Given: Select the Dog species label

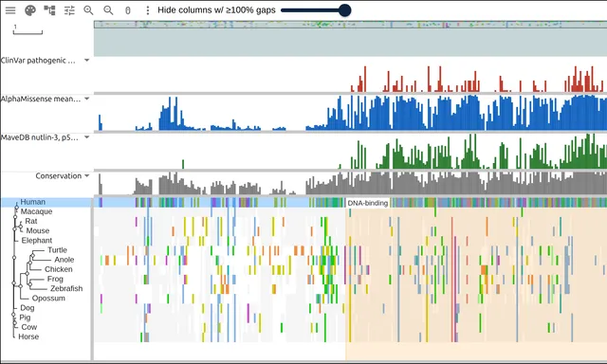Looking at the screenshot, I should (28, 308).
